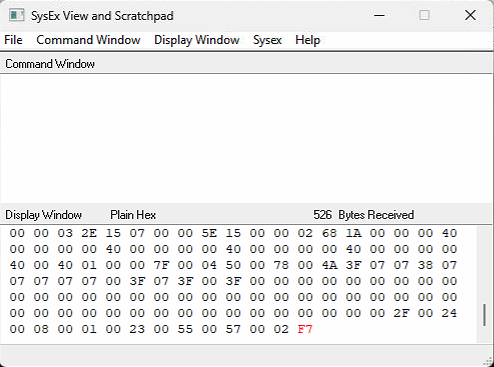Open the Command Window menu

(x=88, y=40)
